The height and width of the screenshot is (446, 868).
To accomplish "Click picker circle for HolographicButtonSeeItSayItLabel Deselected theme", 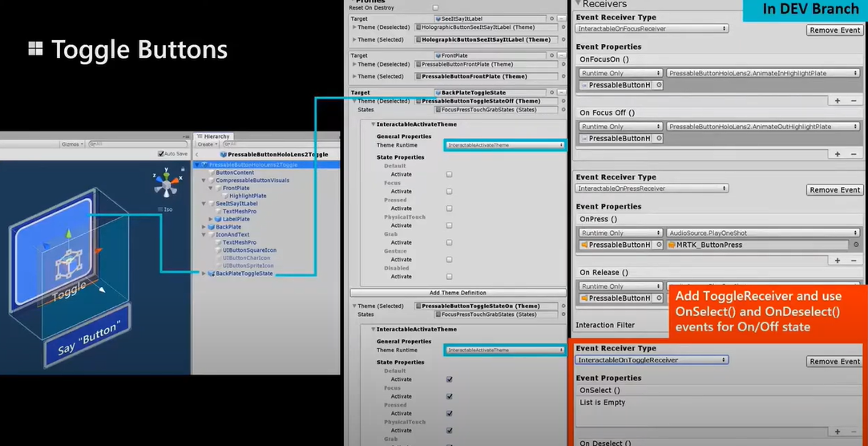I will pyautogui.click(x=563, y=27).
